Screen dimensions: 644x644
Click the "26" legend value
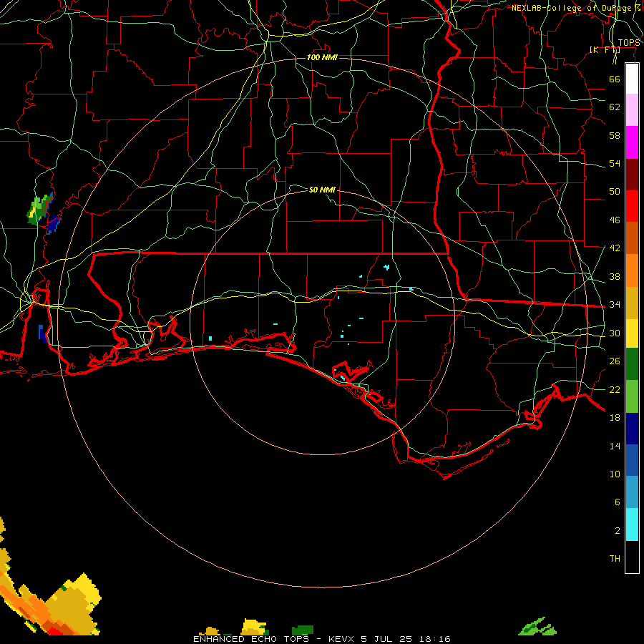point(615,361)
